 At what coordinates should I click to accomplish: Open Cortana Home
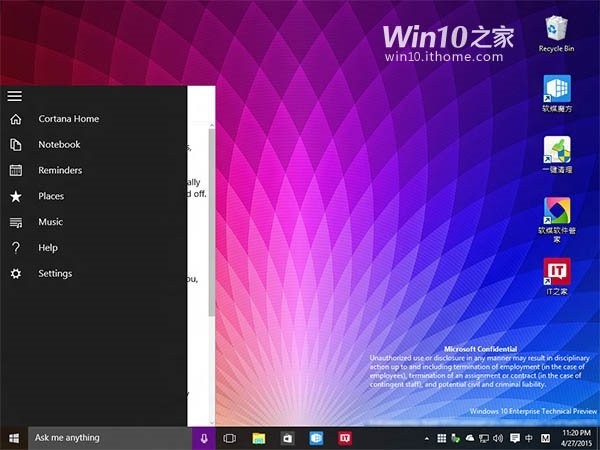pos(68,119)
